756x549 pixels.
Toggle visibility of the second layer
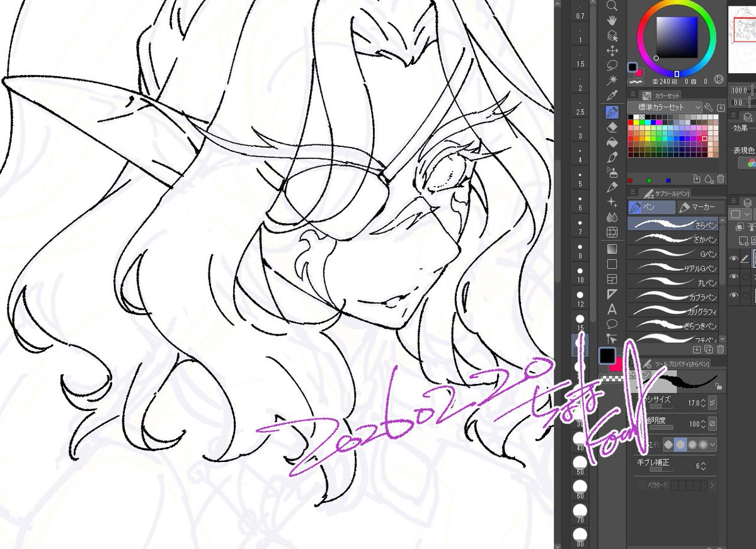click(x=733, y=277)
